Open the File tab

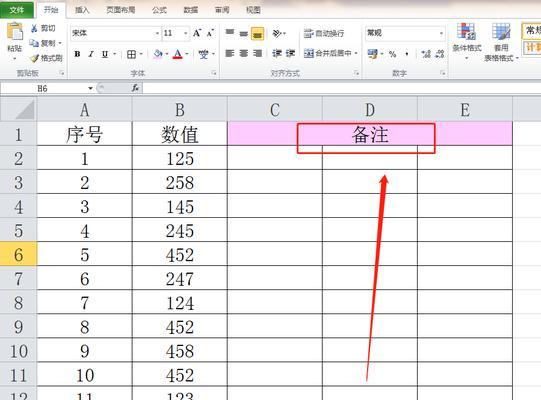click(x=17, y=10)
